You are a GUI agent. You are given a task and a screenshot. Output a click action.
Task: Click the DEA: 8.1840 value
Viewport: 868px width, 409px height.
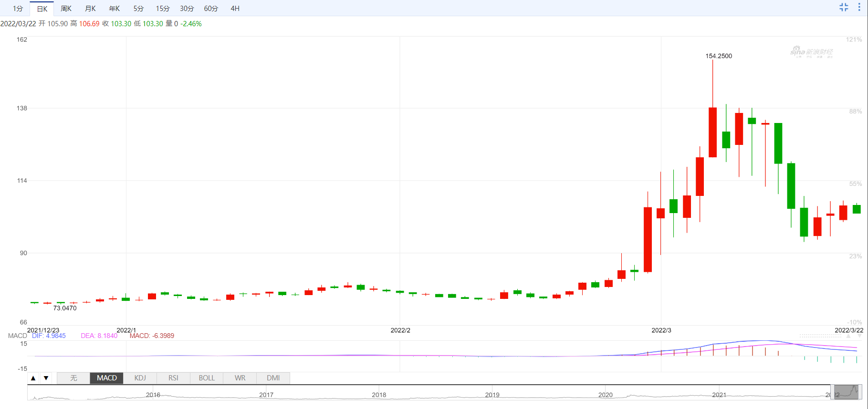pos(99,336)
